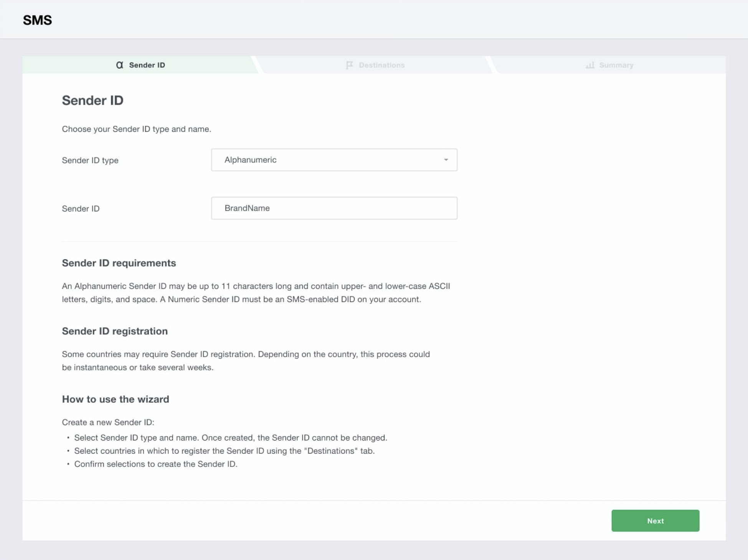Viewport: 748px width, 560px height.
Task: Open the Sender ID type dropdown
Action: coord(334,160)
